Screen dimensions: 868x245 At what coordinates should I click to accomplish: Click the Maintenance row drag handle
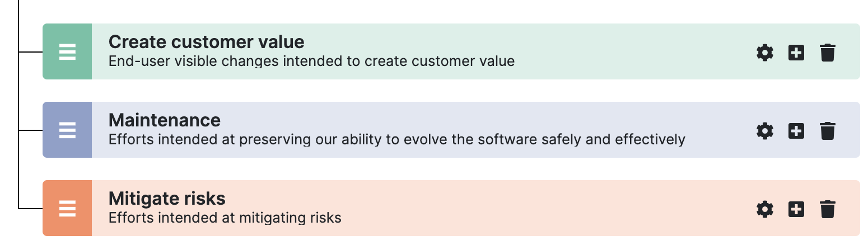(67, 130)
